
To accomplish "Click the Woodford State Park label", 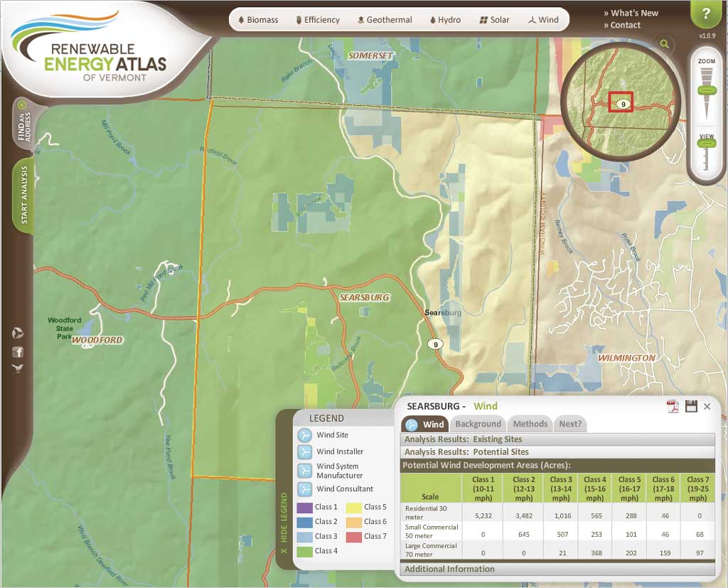I will coord(64,328).
